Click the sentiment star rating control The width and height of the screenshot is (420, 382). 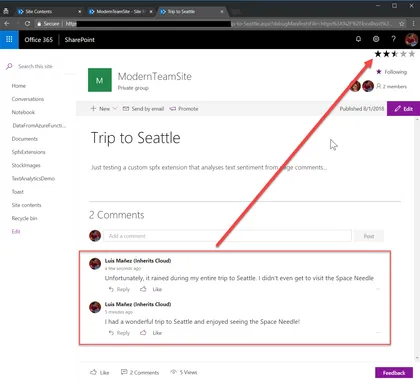pos(395,54)
